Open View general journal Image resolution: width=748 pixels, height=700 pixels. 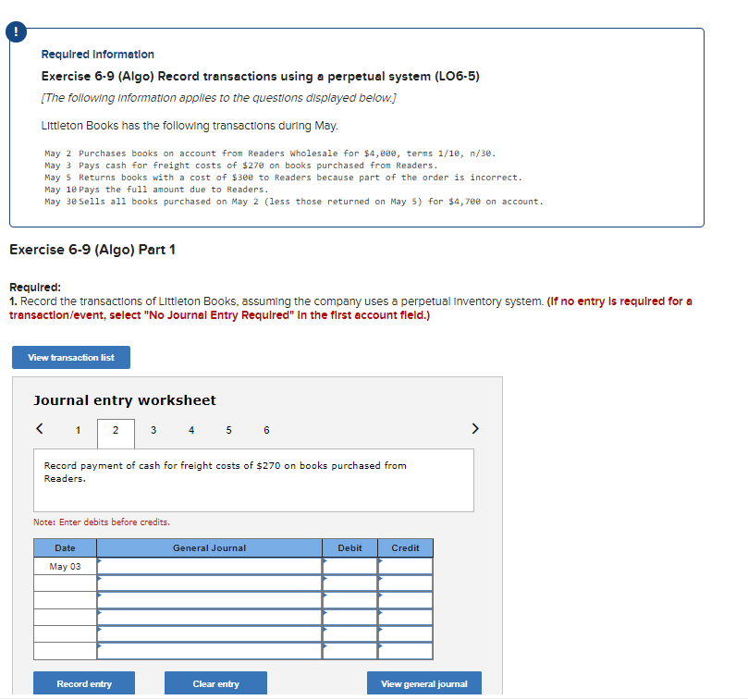(424, 683)
